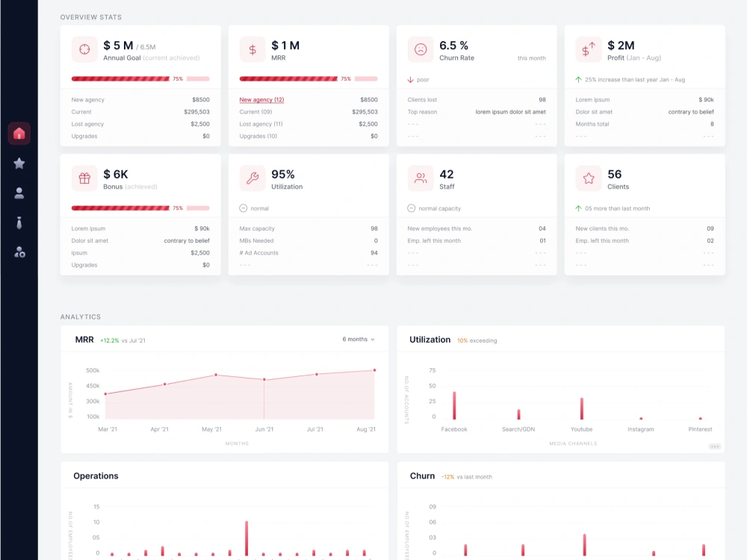Click the '$295,503' Current value in Annual Goal

pyautogui.click(x=196, y=112)
